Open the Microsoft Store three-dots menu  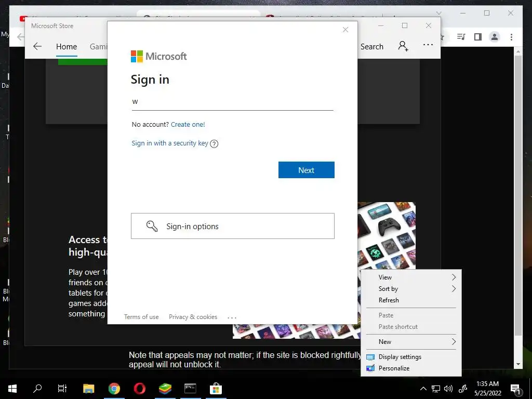(x=428, y=45)
